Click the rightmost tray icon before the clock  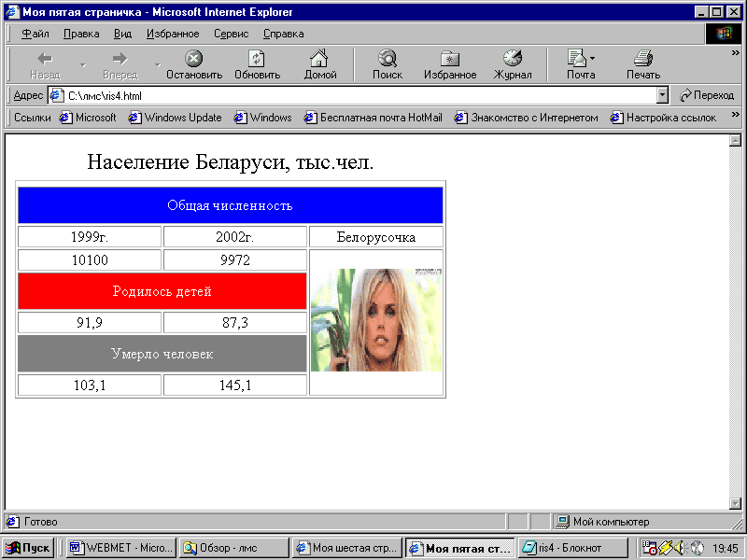(x=697, y=548)
